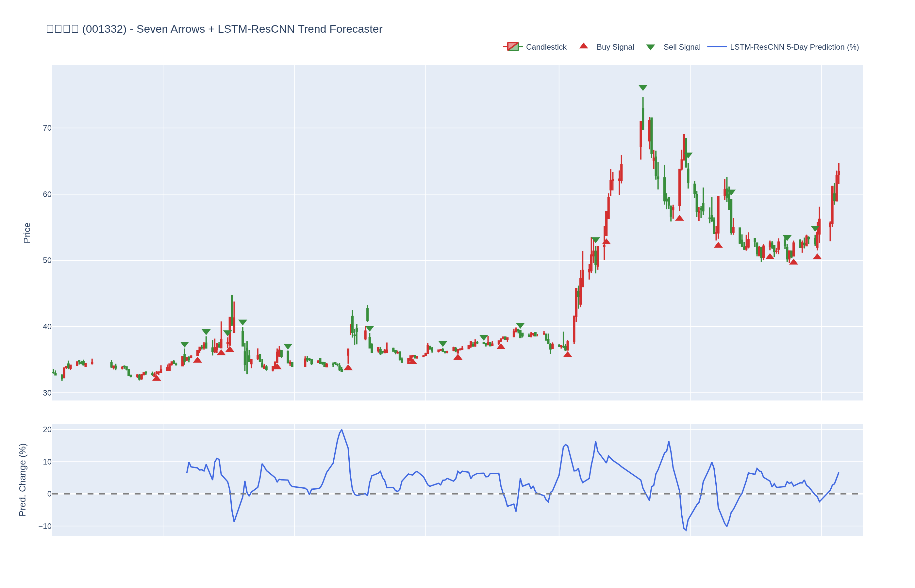
Task: Click the blue LSTM-ResCNN legend line sample
Action: (x=717, y=47)
